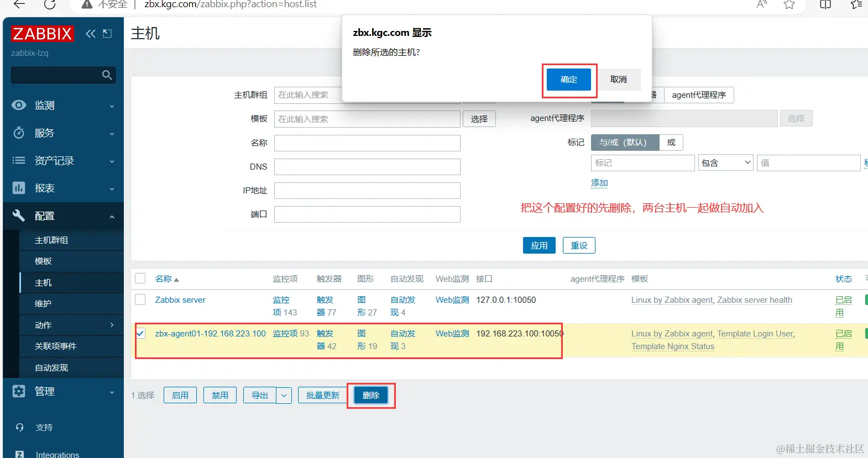The width and height of the screenshot is (868, 458).
Task: Expand the 动作 submenu
Action: click(112, 325)
